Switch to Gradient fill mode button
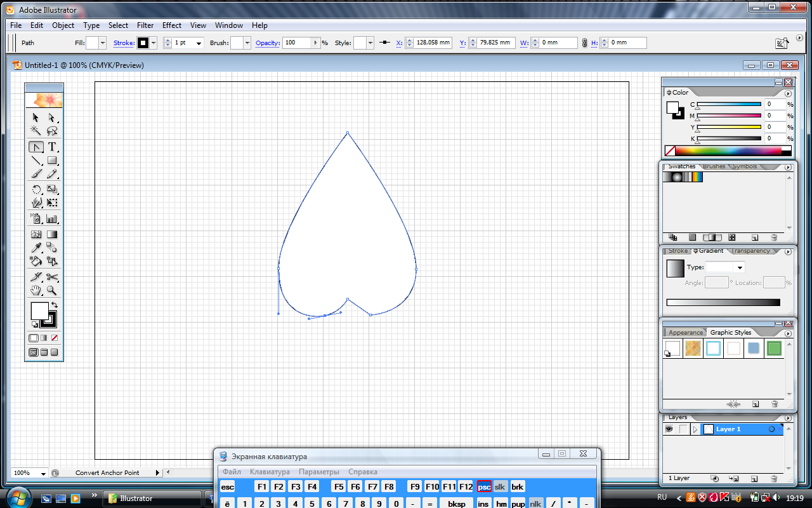The height and width of the screenshot is (508, 812). click(44, 338)
